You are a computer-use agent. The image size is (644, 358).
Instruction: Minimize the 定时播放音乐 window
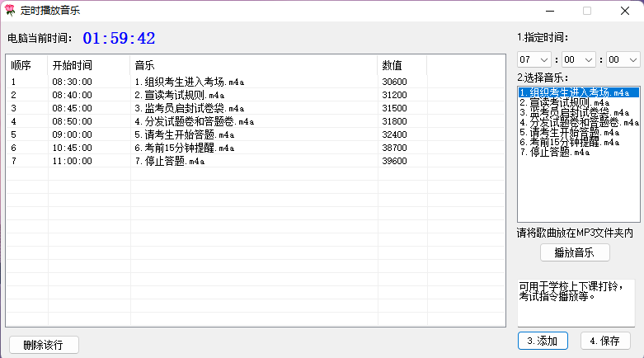click(x=550, y=11)
